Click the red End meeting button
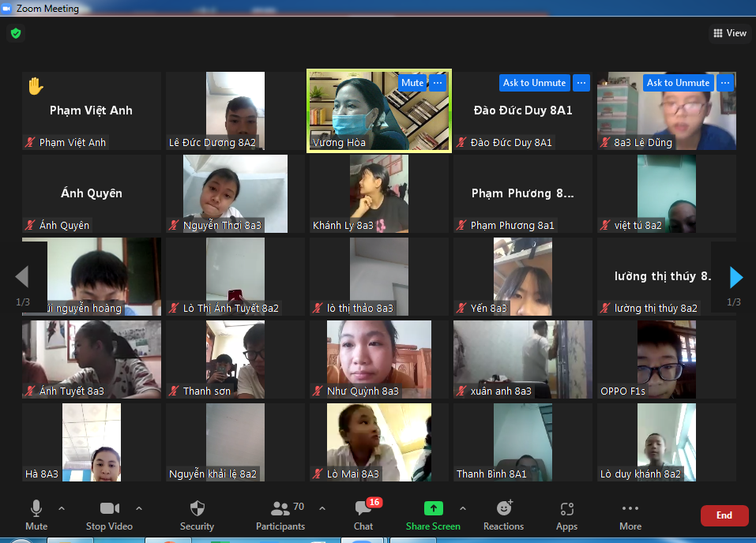756x543 pixels. click(x=724, y=515)
